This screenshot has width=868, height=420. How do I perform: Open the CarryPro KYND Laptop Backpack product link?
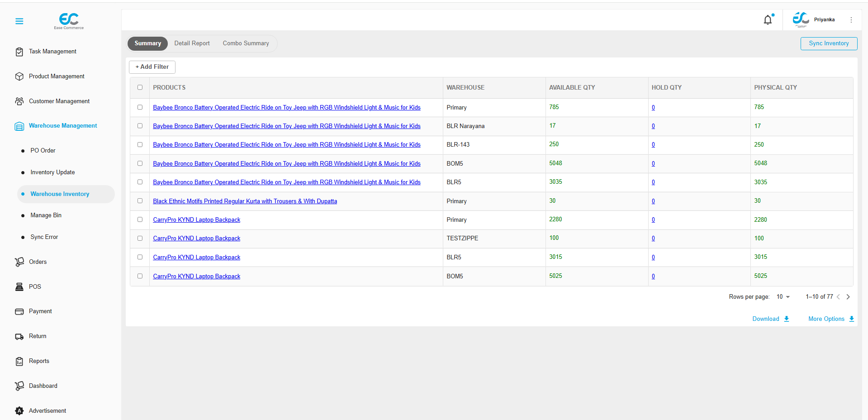coord(196,220)
